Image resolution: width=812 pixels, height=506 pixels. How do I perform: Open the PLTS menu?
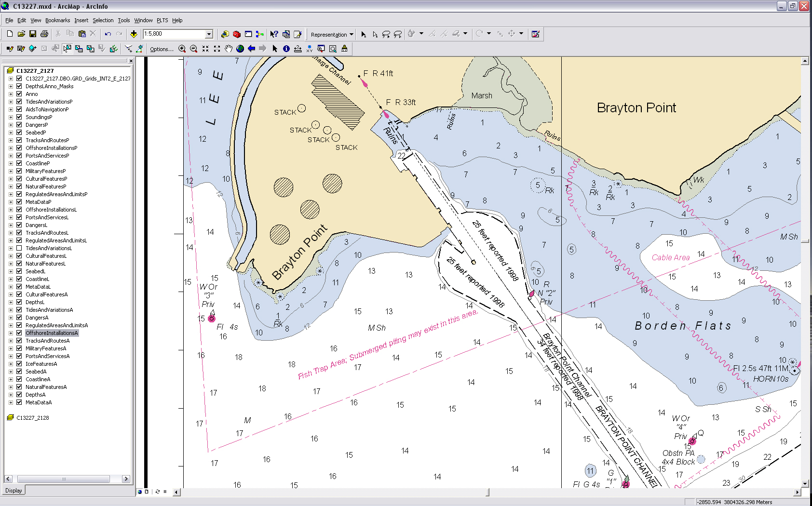point(162,20)
